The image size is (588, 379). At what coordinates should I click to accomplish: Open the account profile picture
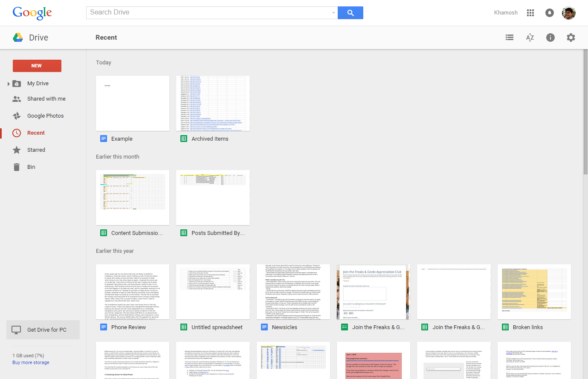[x=569, y=13]
